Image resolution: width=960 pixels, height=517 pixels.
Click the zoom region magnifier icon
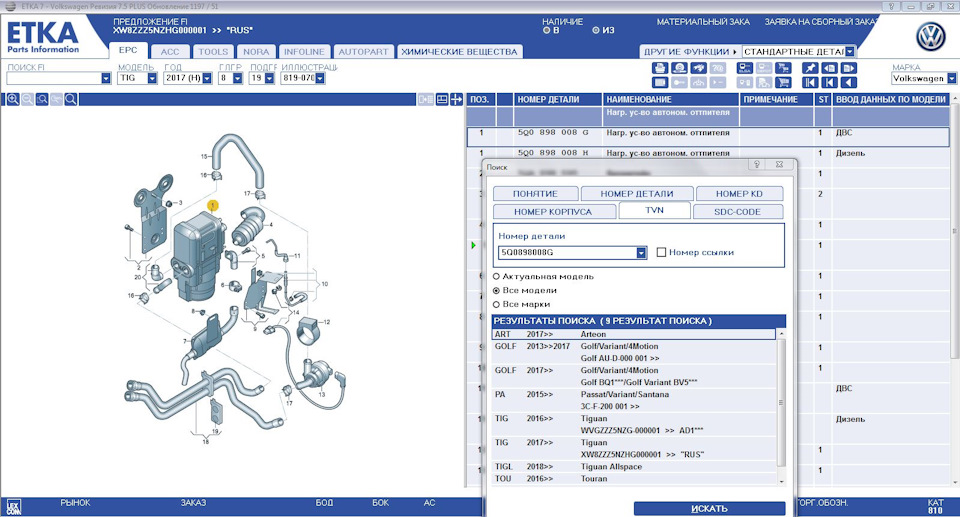(x=42, y=99)
